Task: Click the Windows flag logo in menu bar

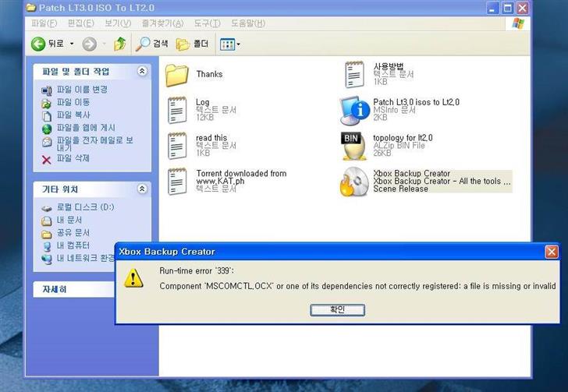Action: pos(518,23)
